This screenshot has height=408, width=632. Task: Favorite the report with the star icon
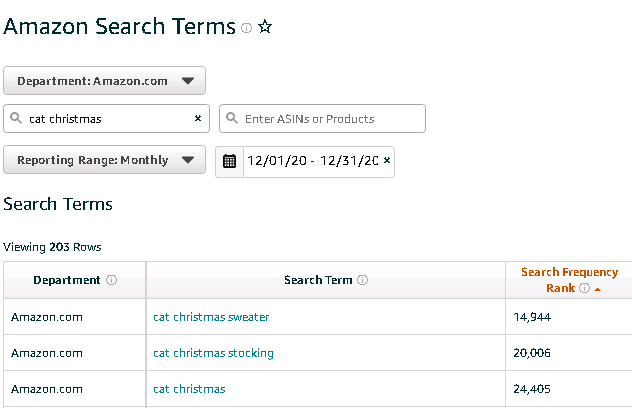point(265,27)
